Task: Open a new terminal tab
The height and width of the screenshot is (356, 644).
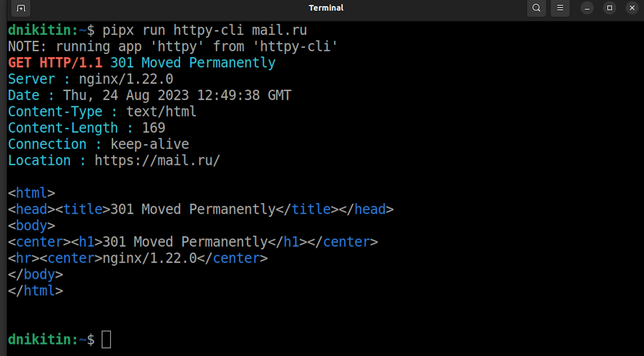Action: 21,8
